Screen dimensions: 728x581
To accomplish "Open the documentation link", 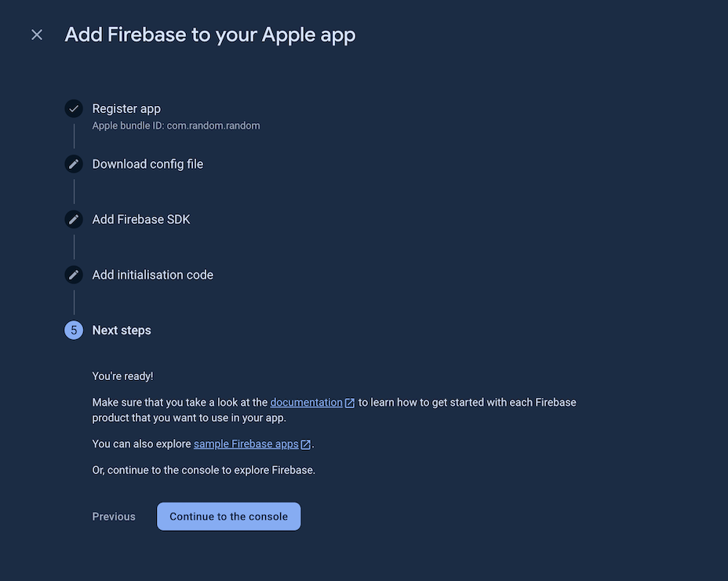I will coord(306,403).
